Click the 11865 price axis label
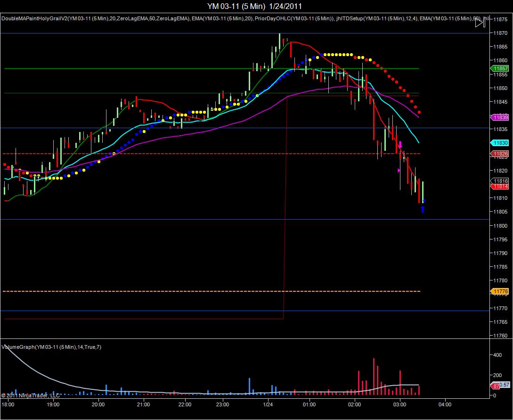 pyautogui.click(x=500, y=47)
